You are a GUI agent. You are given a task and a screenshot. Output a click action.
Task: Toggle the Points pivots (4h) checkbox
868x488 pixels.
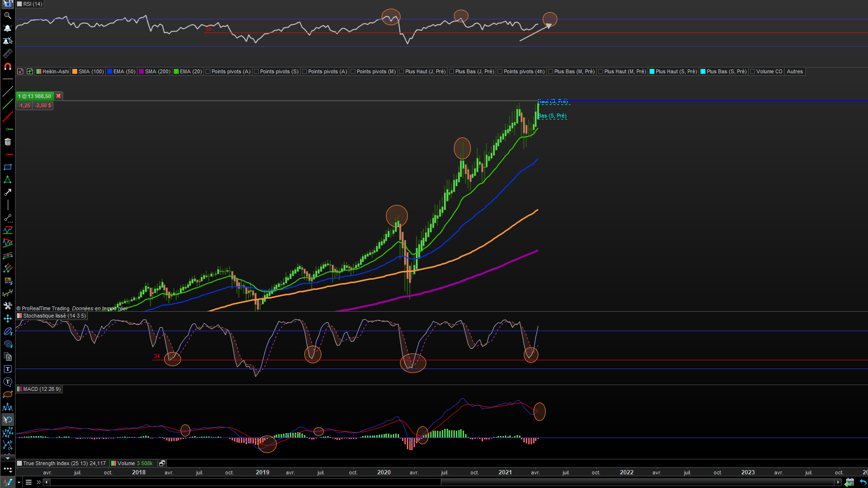[500, 71]
